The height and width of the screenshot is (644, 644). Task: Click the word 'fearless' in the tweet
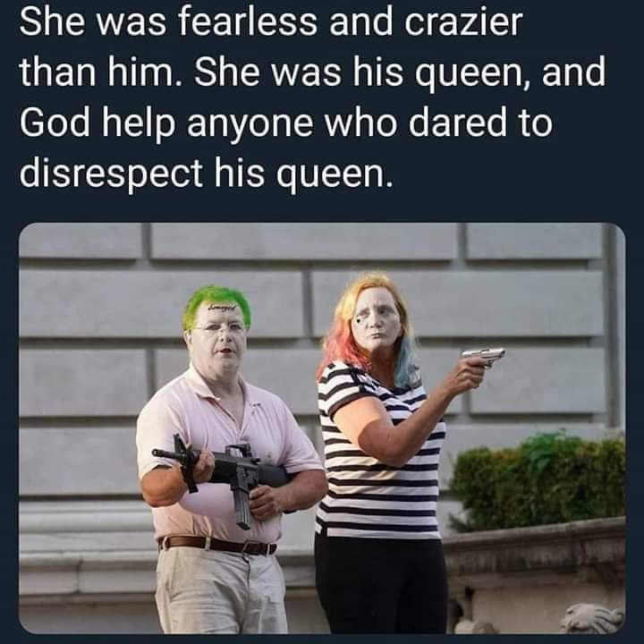(249, 23)
